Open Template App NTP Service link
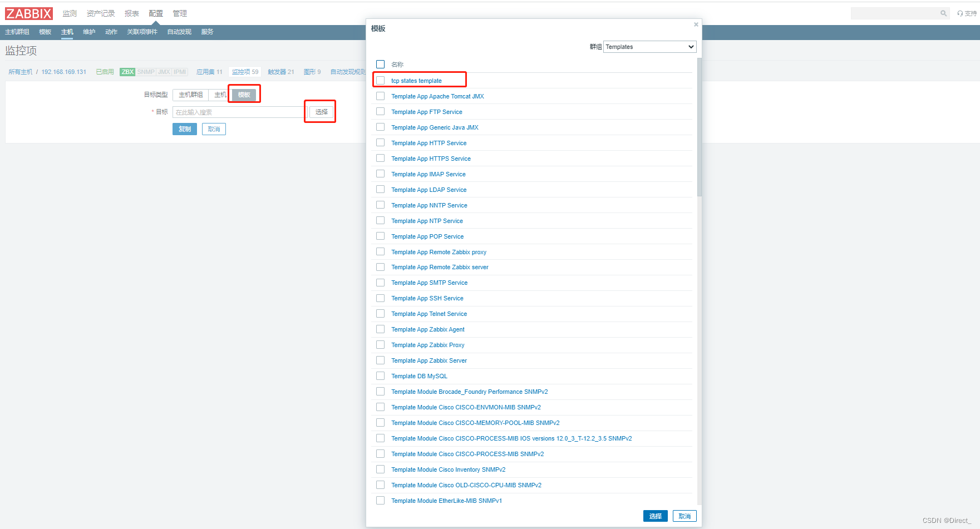 (x=427, y=221)
